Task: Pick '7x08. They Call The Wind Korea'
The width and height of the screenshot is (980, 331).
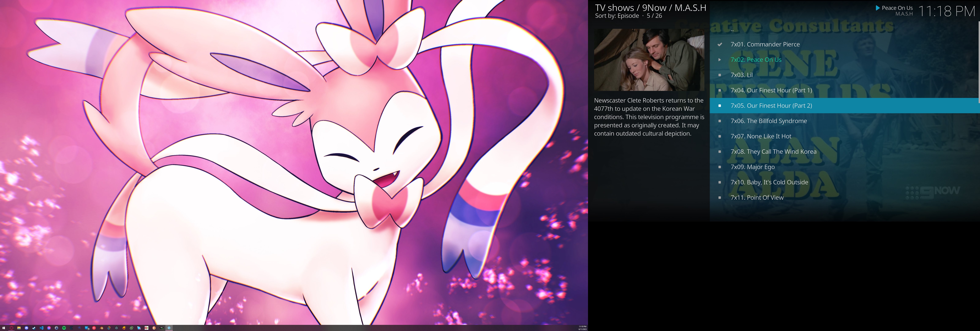Action: click(845, 152)
